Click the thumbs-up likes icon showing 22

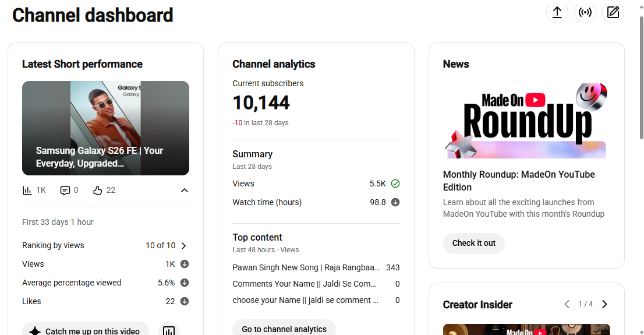point(97,191)
